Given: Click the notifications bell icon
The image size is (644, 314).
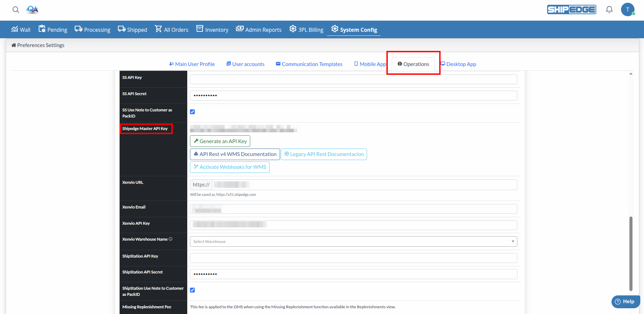Looking at the screenshot, I should pos(609,9).
